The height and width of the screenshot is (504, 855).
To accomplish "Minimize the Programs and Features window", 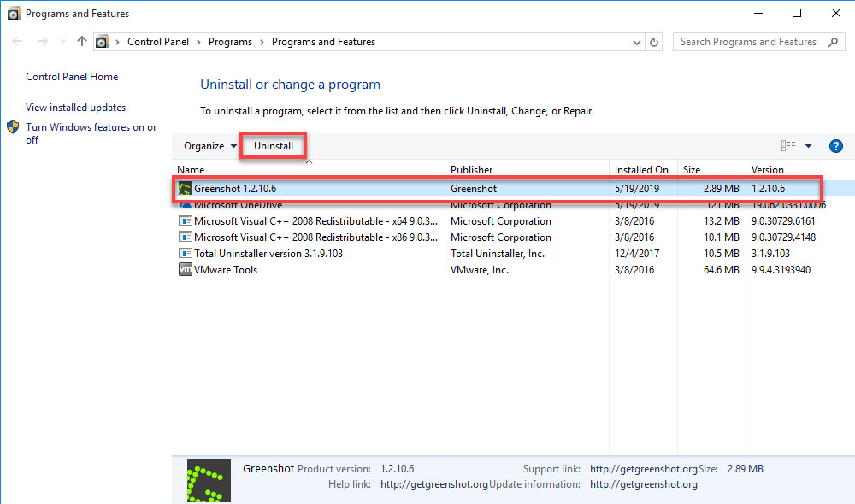I will [758, 13].
